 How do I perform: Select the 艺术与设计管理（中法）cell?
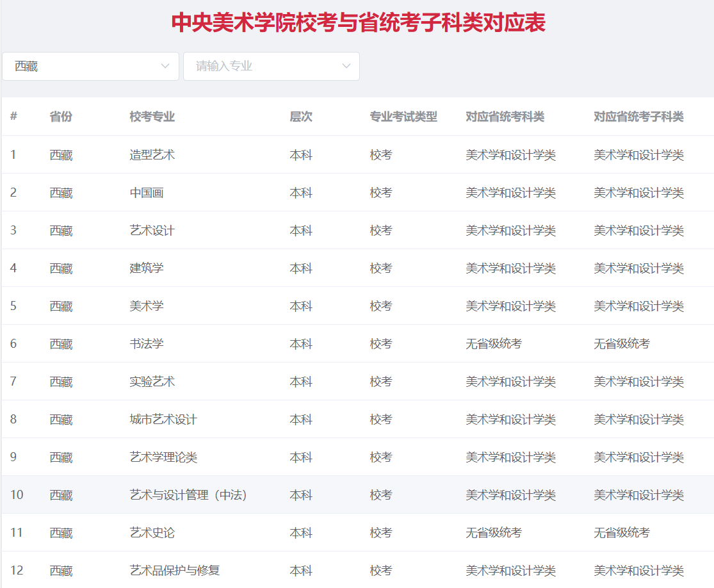(x=188, y=495)
